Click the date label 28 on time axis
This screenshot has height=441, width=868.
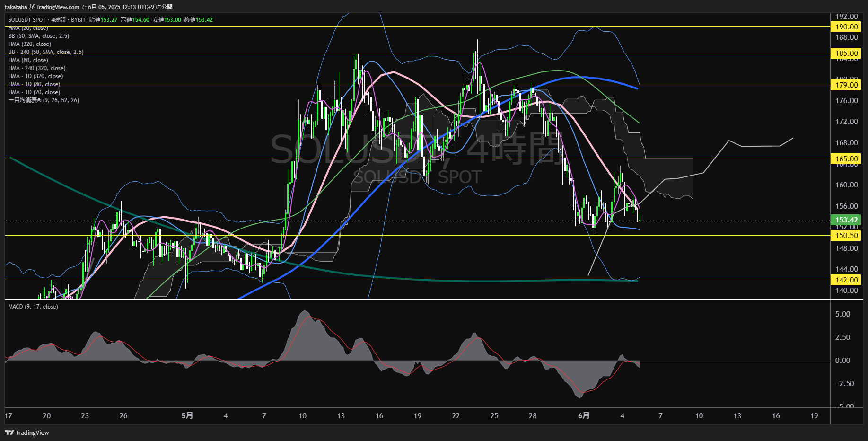click(x=533, y=415)
